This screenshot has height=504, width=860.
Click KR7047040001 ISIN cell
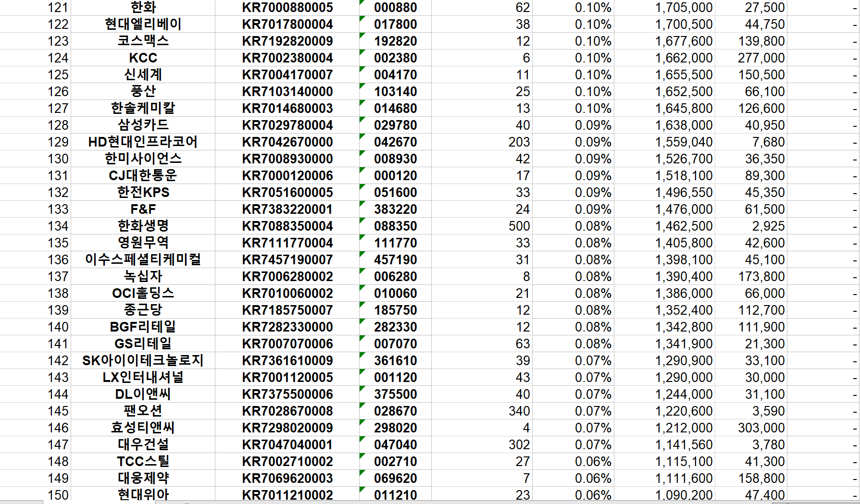pyautogui.click(x=287, y=445)
